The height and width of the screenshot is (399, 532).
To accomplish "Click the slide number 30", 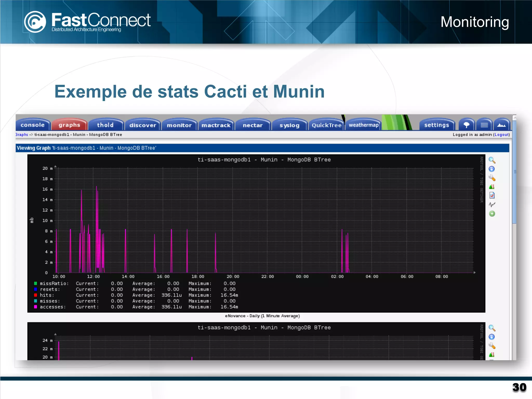I will [519, 387].
